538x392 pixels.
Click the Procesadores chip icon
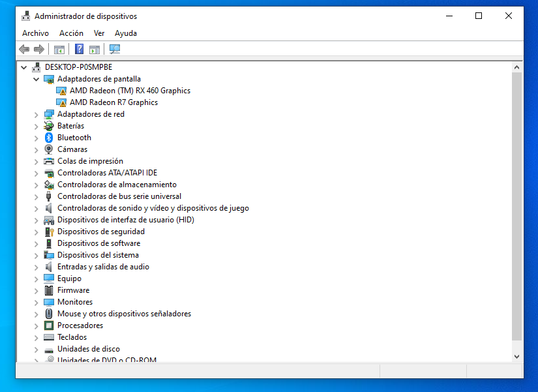[49, 325]
